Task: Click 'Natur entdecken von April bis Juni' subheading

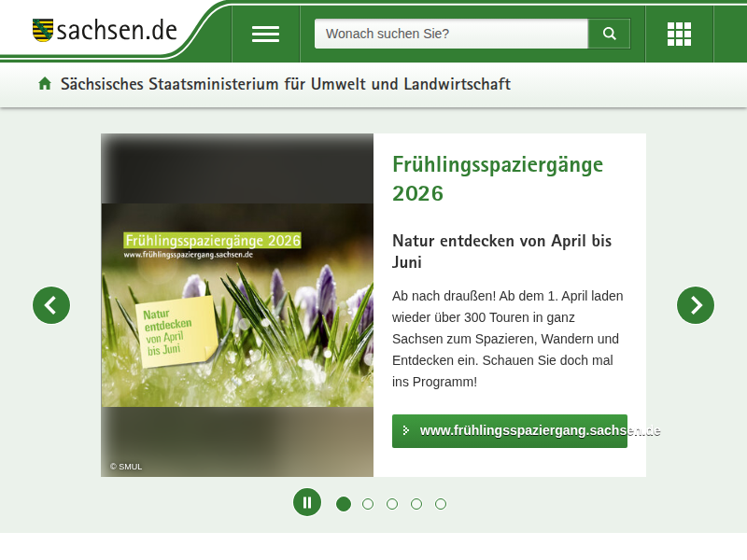Action: [x=501, y=251]
